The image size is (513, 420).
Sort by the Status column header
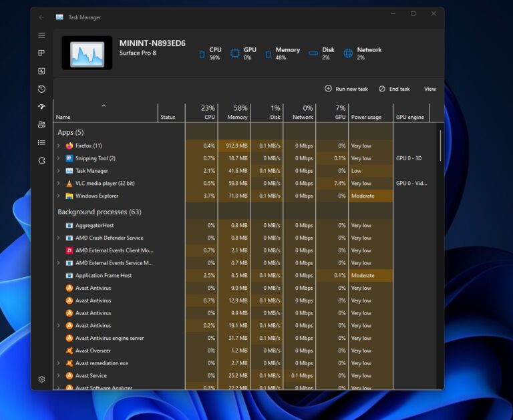pos(172,113)
